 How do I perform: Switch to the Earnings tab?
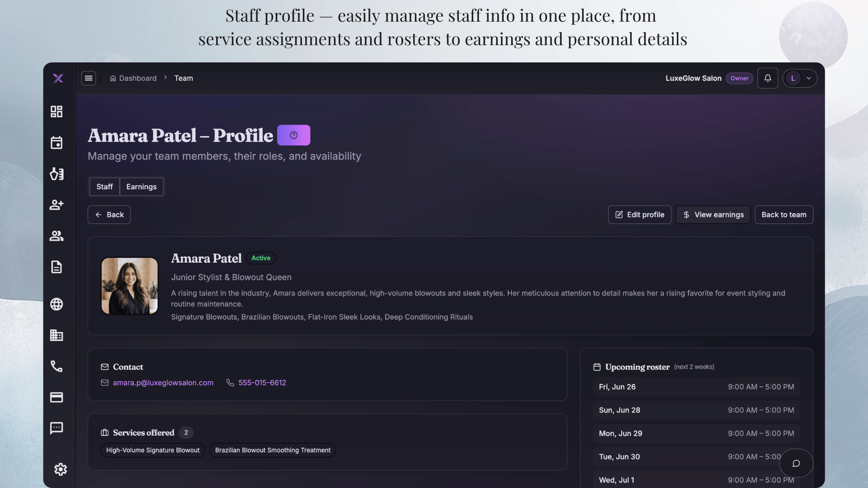[x=142, y=187]
